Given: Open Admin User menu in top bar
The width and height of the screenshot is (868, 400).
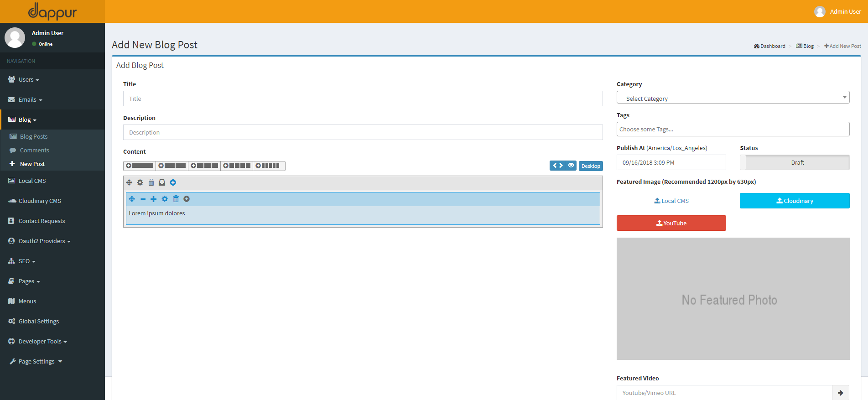Looking at the screenshot, I should [x=838, y=11].
